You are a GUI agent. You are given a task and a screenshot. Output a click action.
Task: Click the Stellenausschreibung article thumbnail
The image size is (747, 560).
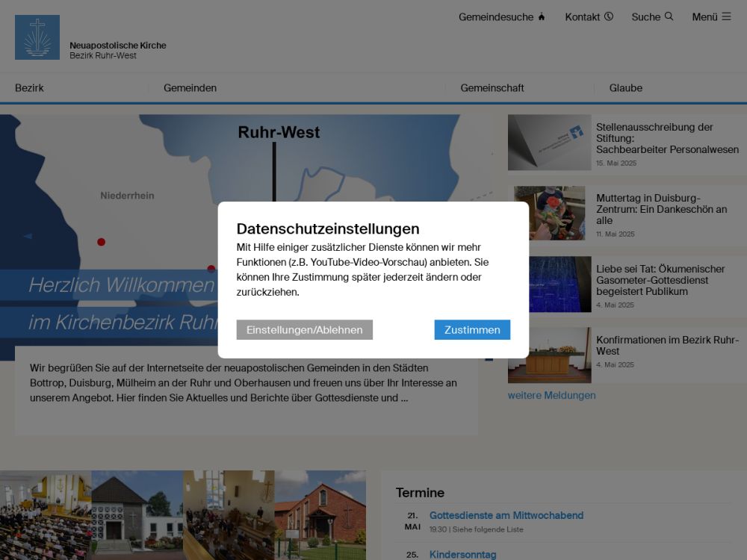click(x=549, y=143)
